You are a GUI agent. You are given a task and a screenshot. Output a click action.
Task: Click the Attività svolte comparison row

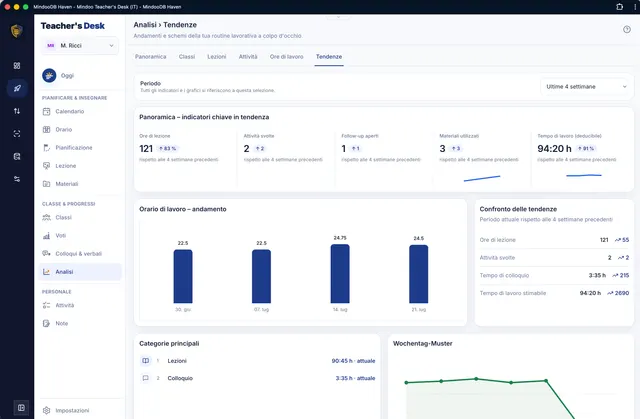(554, 257)
